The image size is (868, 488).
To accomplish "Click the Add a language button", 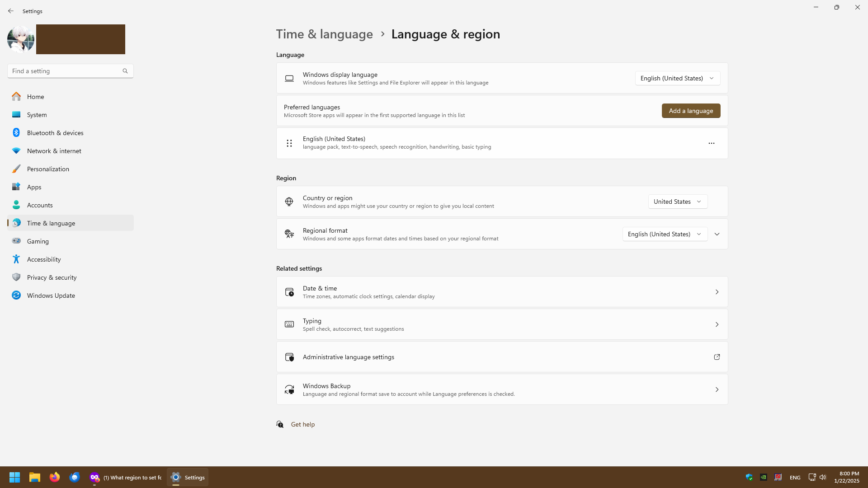I will coord(691,111).
